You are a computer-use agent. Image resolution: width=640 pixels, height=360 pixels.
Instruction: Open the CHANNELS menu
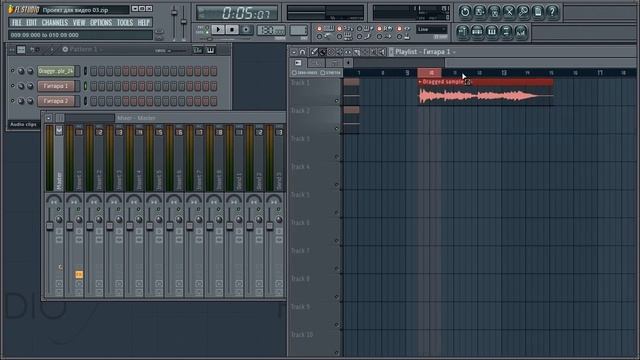coord(55,22)
